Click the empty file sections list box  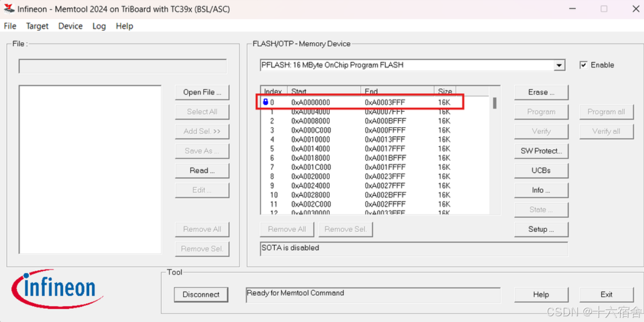[x=90, y=170]
